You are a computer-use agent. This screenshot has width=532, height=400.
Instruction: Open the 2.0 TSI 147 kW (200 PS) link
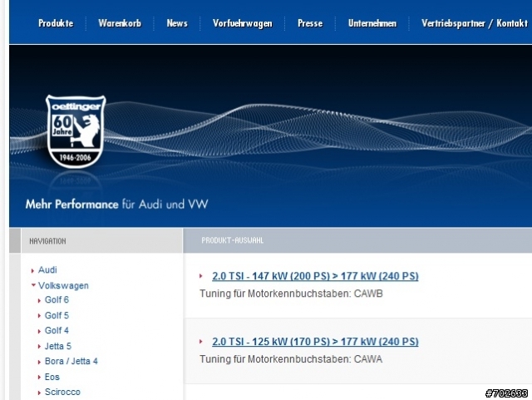click(315, 276)
